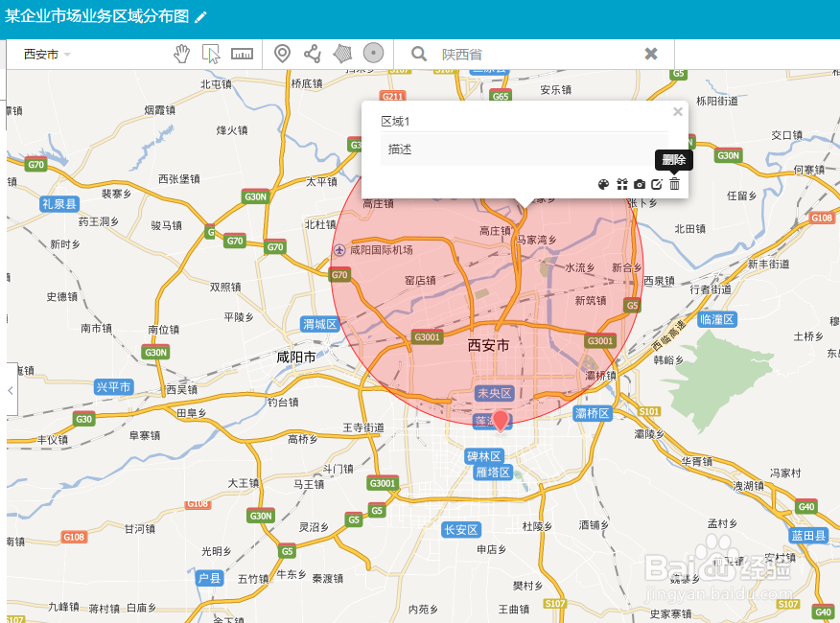
Task: Collapse the left side panel chevron
Action: coord(8,390)
